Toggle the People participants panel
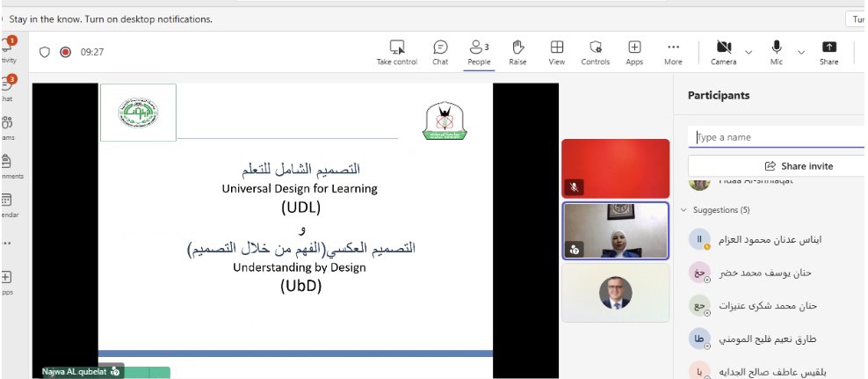868x379 pixels. pyautogui.click(x=479, y=53)
